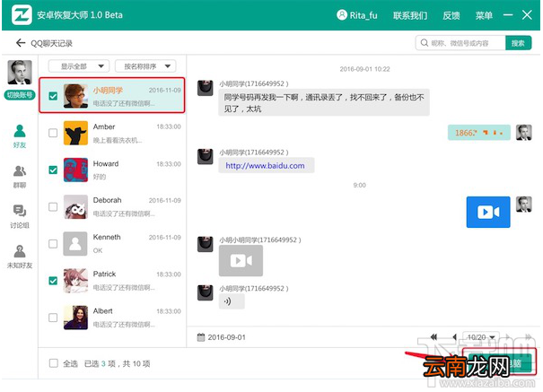Click the magnifier icon in search box
Viewport: 543px width, 392px height.
click(x=425, y=43)
